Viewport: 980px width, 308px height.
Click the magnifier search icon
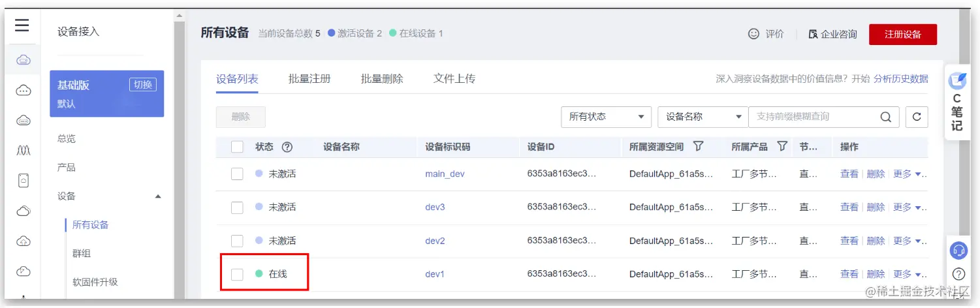(x=886, y=117)
